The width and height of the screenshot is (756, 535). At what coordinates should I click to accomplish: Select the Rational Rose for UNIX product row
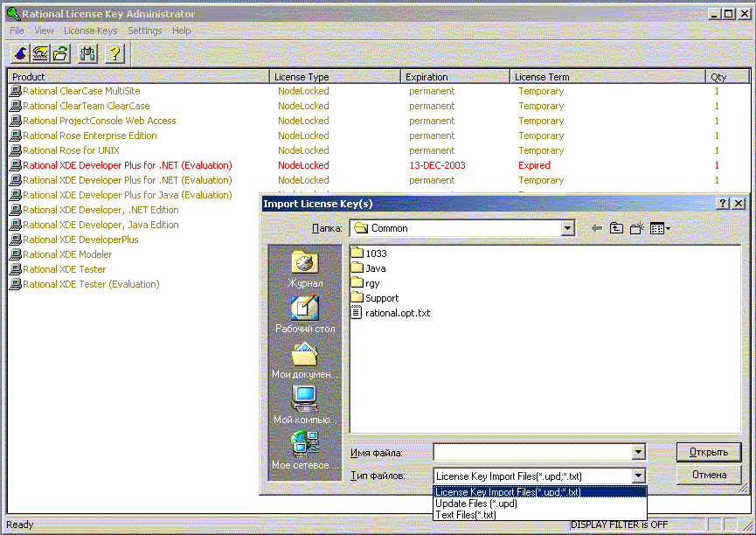tap(71, 149)
